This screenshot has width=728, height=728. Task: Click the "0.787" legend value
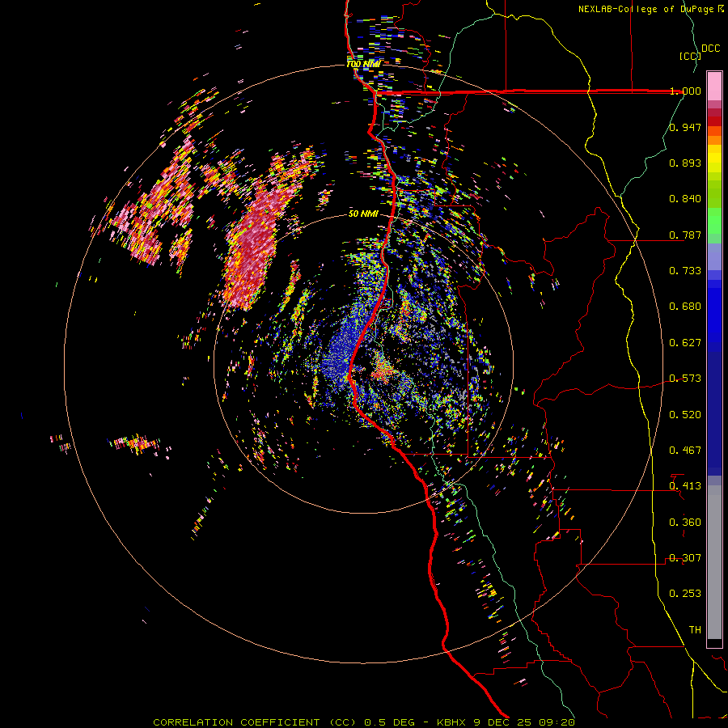[x=685, y=235]
